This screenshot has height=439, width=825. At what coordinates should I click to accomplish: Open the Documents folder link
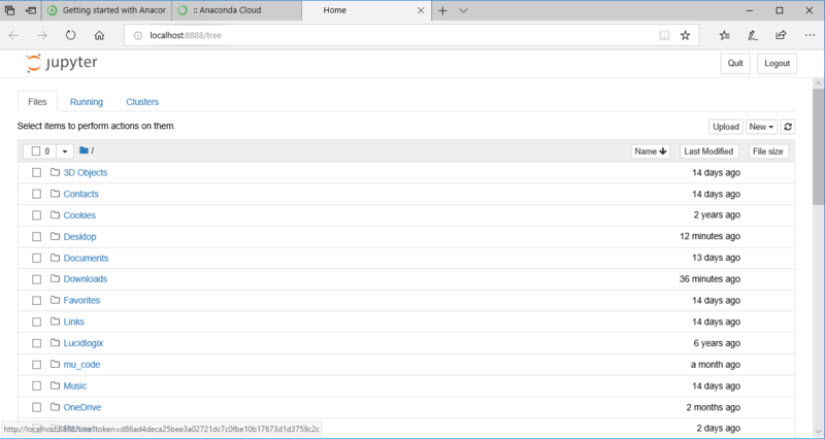coord(86,258)
